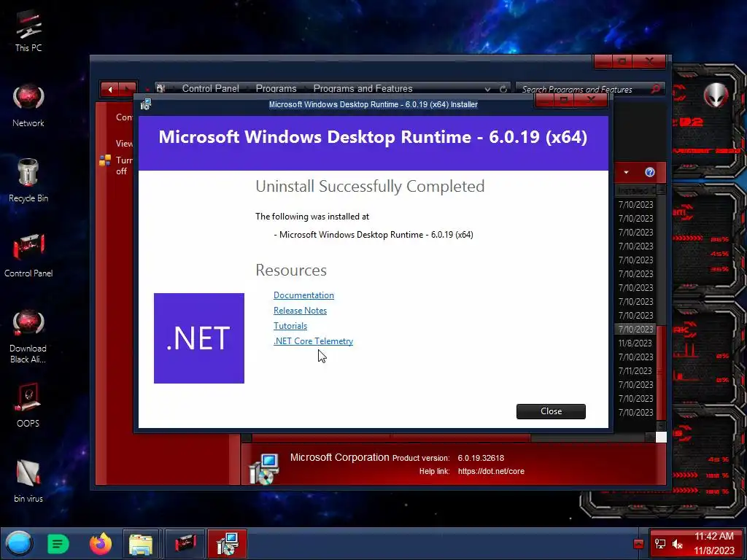747x560 pixels.
Task: Click the network icon in system tray
Action: (x=659, y=544)
